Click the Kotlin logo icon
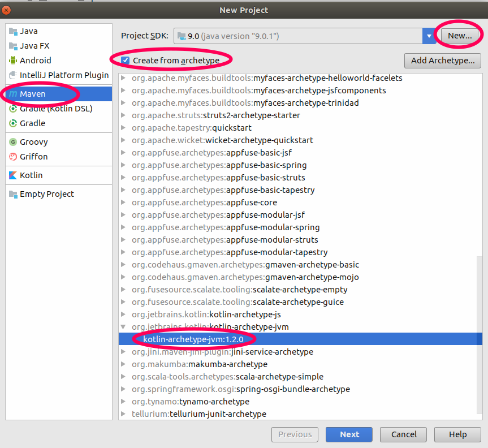Screen dimensions: 488x448 click(x=13, y=175)
